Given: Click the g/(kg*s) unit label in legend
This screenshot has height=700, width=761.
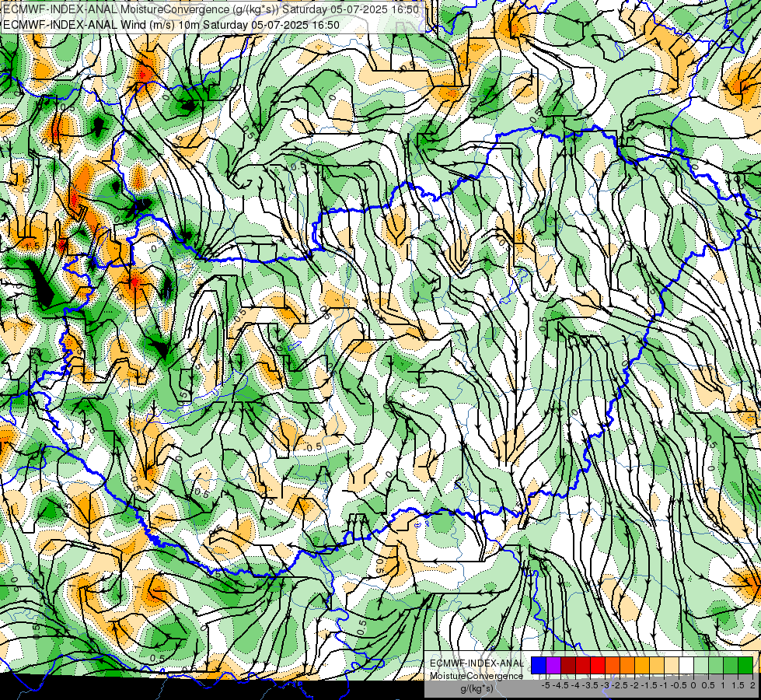Looking at the screenshot, I should tap(477, 689).
